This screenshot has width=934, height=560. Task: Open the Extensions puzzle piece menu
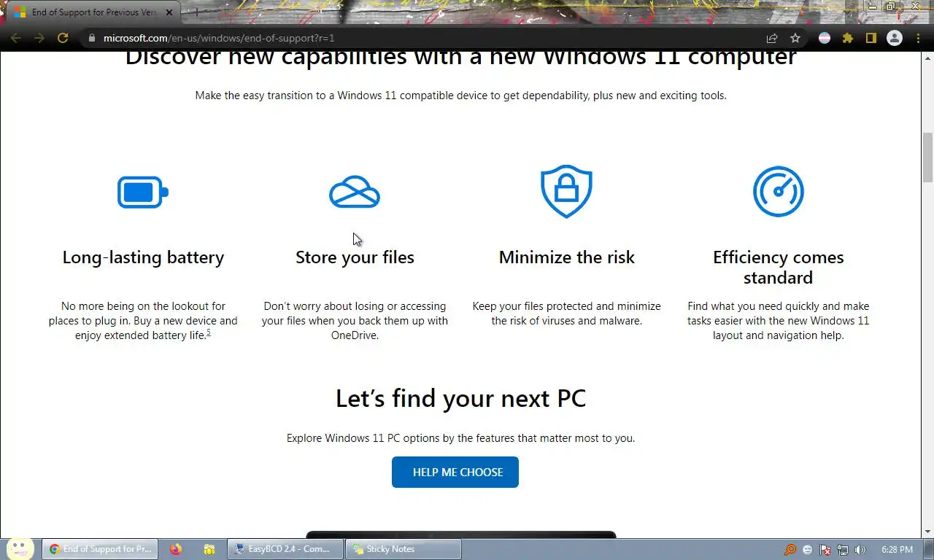click(848, 38)
